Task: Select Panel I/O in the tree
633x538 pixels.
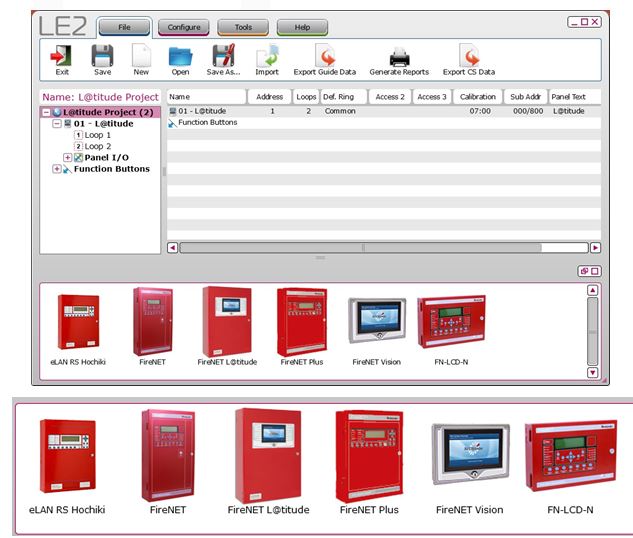Action: point(107,157)
